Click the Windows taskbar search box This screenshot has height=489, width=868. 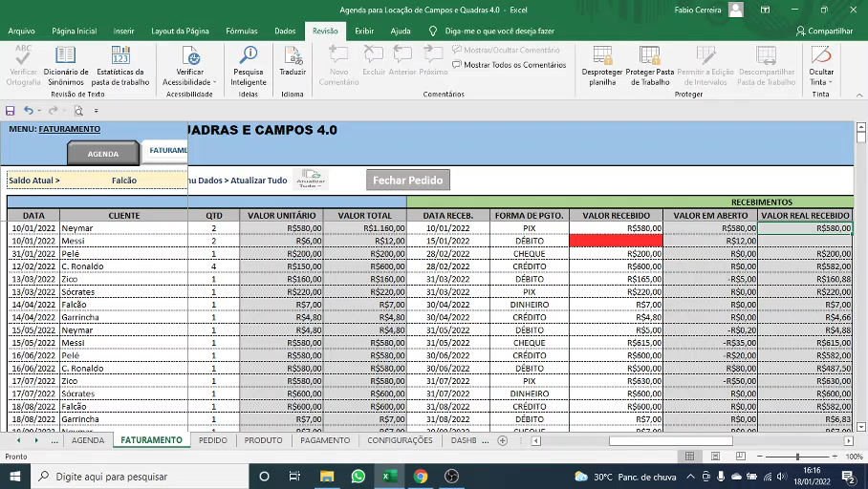tap(140, 477)
